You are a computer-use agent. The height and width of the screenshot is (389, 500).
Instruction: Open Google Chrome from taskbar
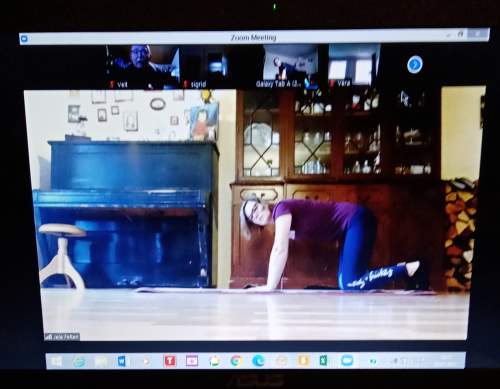coord(236,361)
